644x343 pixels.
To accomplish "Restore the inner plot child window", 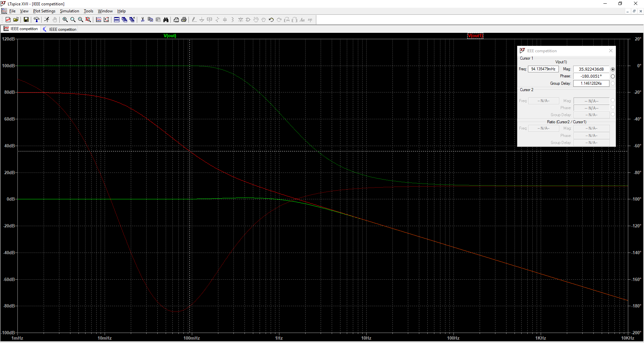I will pos(634,11).
